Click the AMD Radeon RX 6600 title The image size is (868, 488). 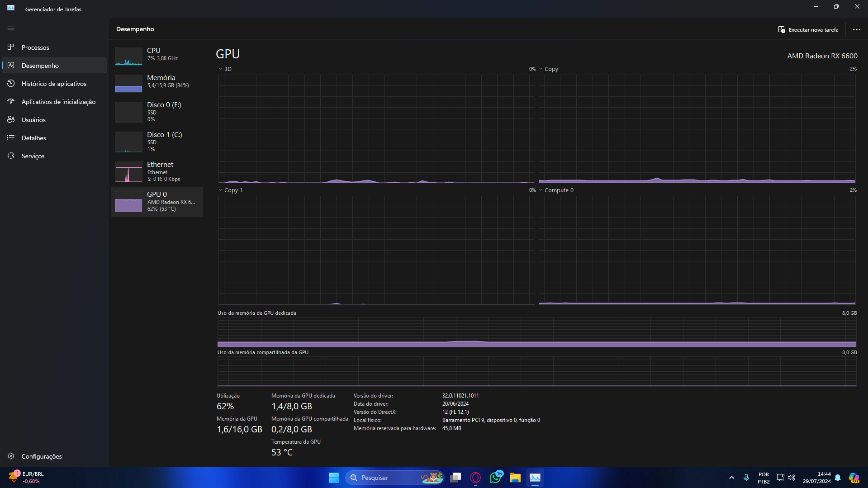click(822, 56)
